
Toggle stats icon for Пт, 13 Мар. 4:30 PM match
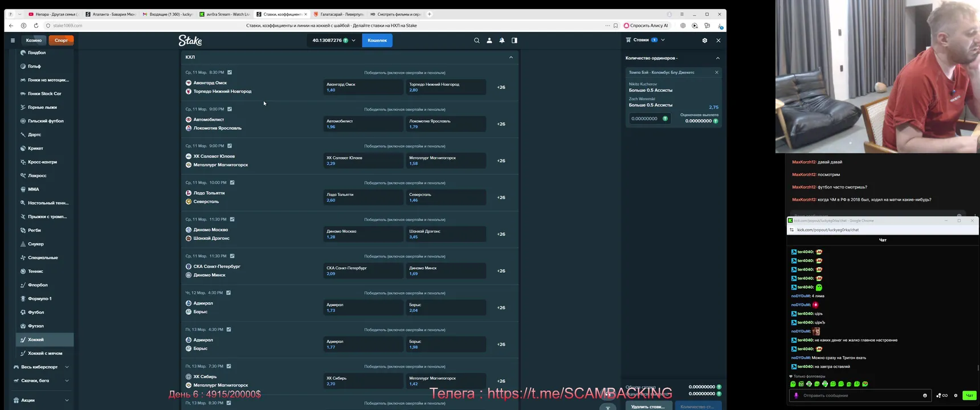228,329
